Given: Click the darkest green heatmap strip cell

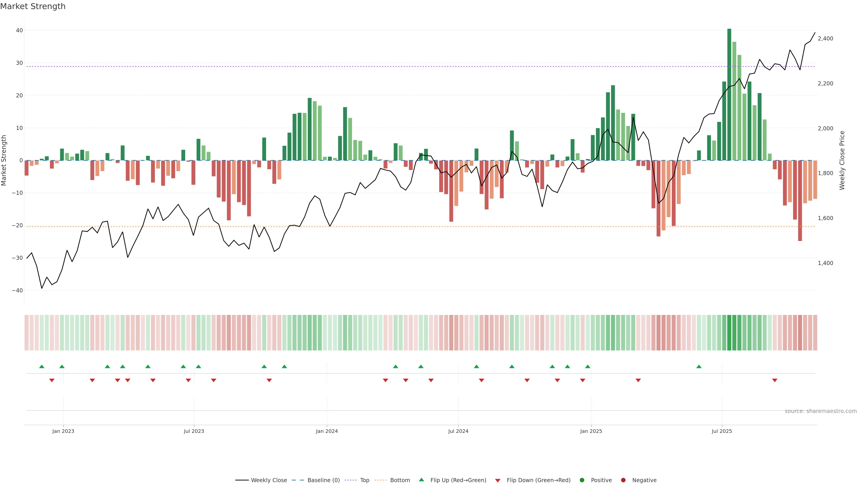Looking at the screenshot, I should (729, 333).
